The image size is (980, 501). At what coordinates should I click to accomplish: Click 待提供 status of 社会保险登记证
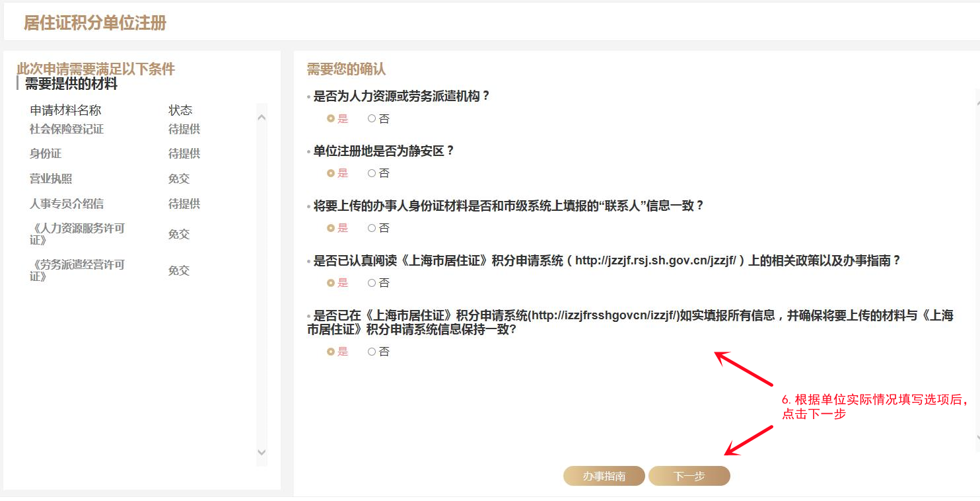184,129
